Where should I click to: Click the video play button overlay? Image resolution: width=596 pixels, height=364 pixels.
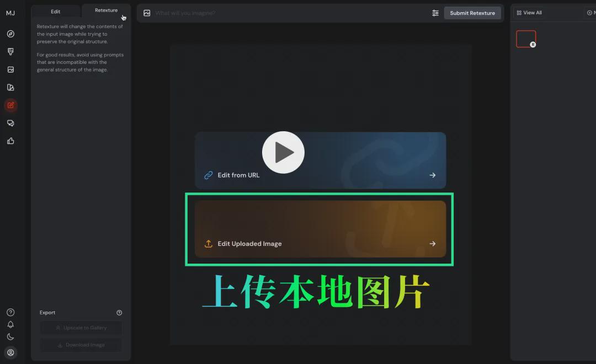click(x=283, y=152)
